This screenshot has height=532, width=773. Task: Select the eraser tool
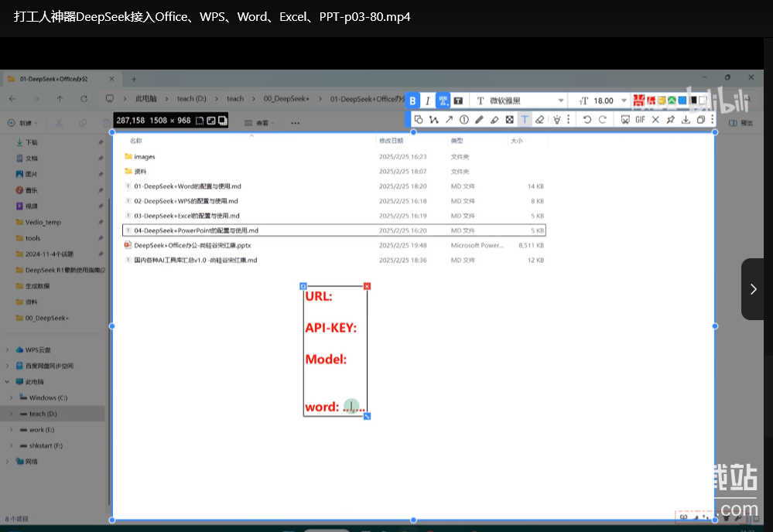[x=540, y=119]
